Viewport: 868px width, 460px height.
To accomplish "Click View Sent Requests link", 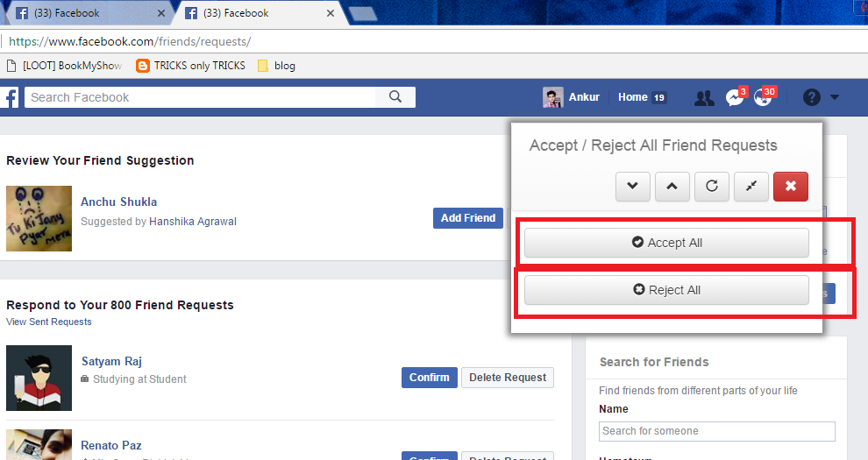I will [49, 322].
